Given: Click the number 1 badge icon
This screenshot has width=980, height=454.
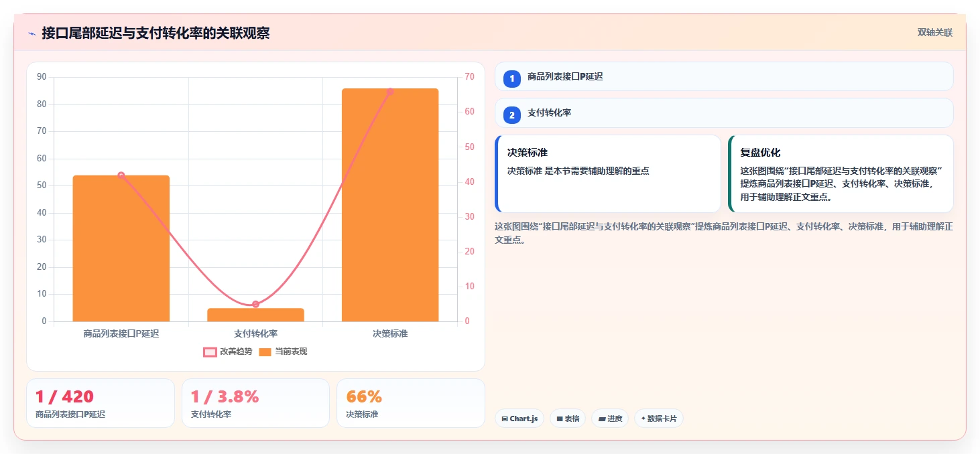Looking at the screenshot, I should (512, 79).
